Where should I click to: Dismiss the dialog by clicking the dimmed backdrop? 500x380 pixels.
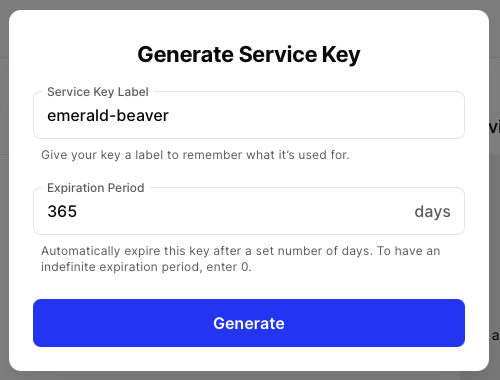pos(4,200)
